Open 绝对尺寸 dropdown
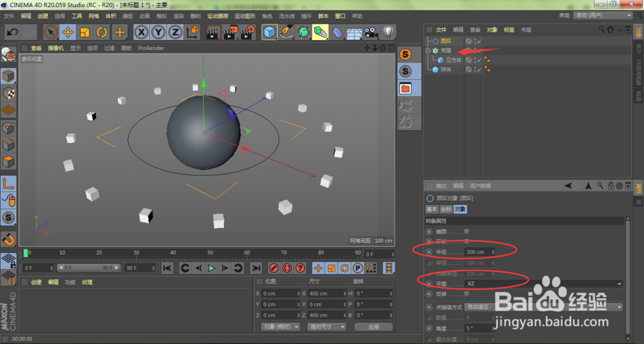 tap(327, 327)
